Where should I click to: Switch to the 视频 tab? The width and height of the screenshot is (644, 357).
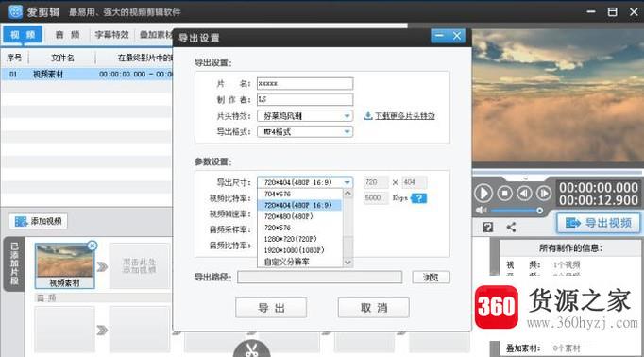(x=23, y=35)
